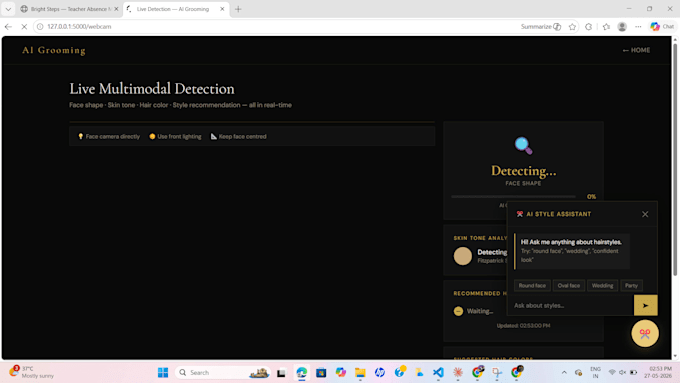680x383 pixels.
Task: Click the yellow Waiting status icon
Action: pyautogui.click(x=458, y=311)
